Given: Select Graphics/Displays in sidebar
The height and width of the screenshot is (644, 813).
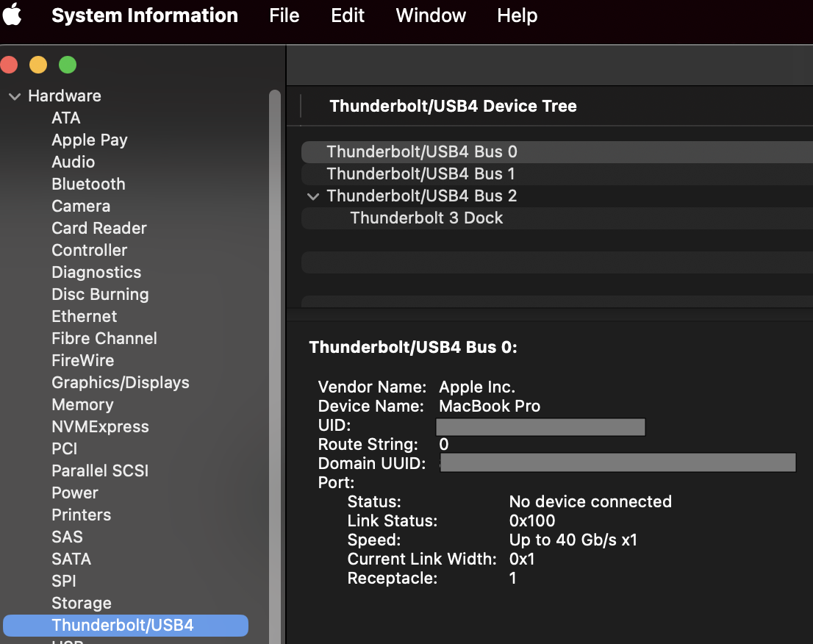Looking at the screenshot, I should click(x=121, y=383).
